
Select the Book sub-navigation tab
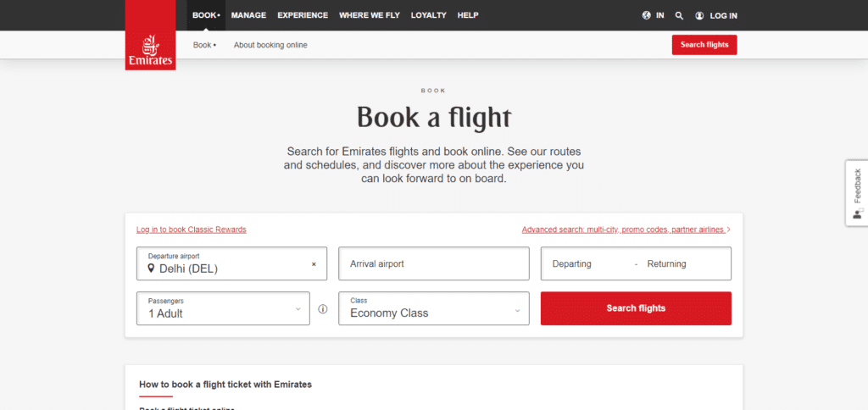tap(204, 45)
